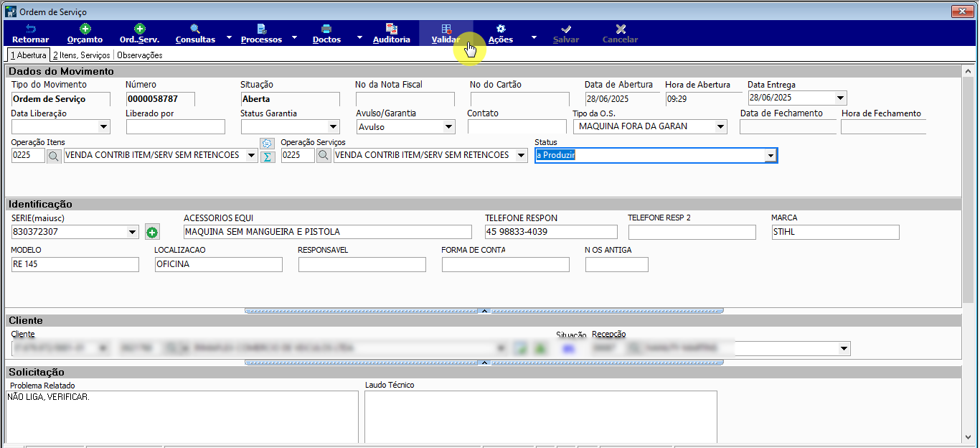The height and width of the screenshot is (448, 980).
Task: Collapse the Identificação section with the chevron bar
Action: pyautogui.click(x=484, y=311)
